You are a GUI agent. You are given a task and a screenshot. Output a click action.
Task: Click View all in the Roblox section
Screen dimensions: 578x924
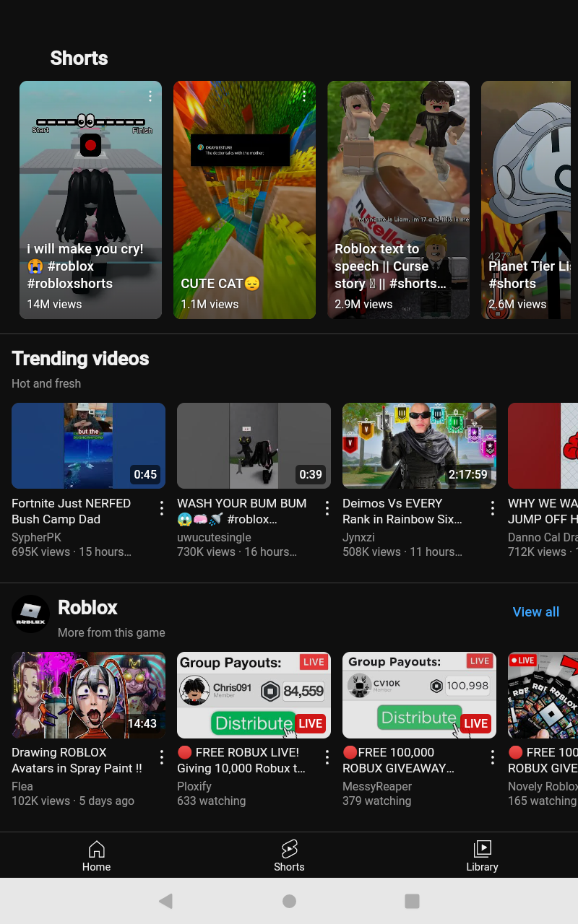536,611
